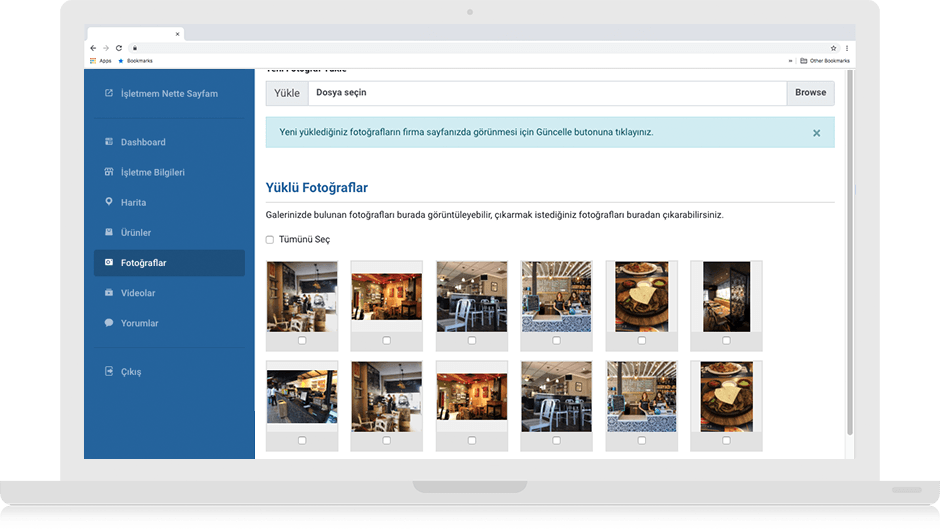Check the box under the first photo in row two
Image resolution: width=940 pixels, height=529 pixels.
click(x=302, y=440)
